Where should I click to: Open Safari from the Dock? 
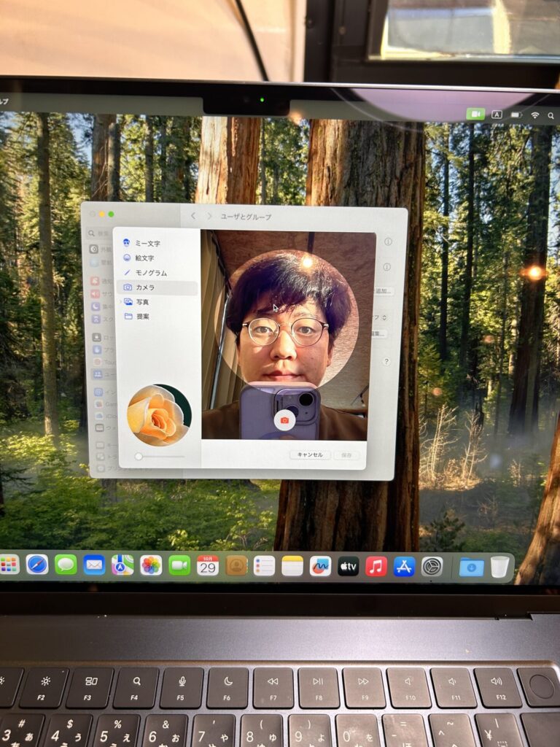(x=37, y=565)
